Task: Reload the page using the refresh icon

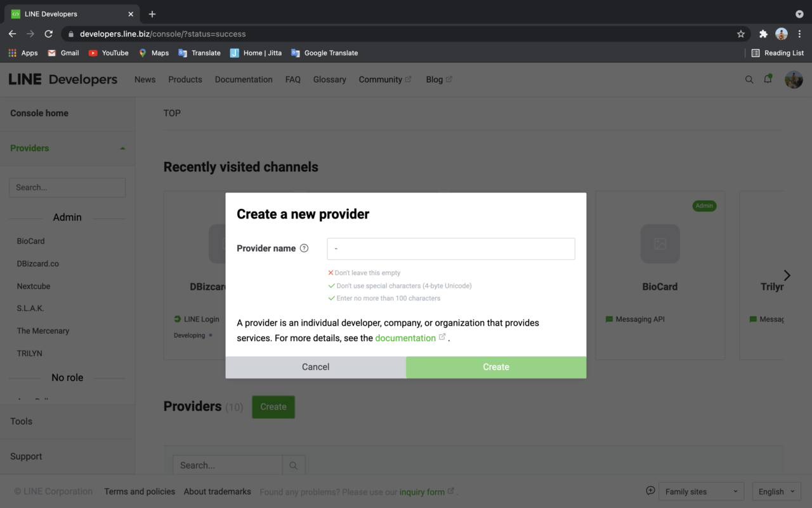Action: click(48, 34)
